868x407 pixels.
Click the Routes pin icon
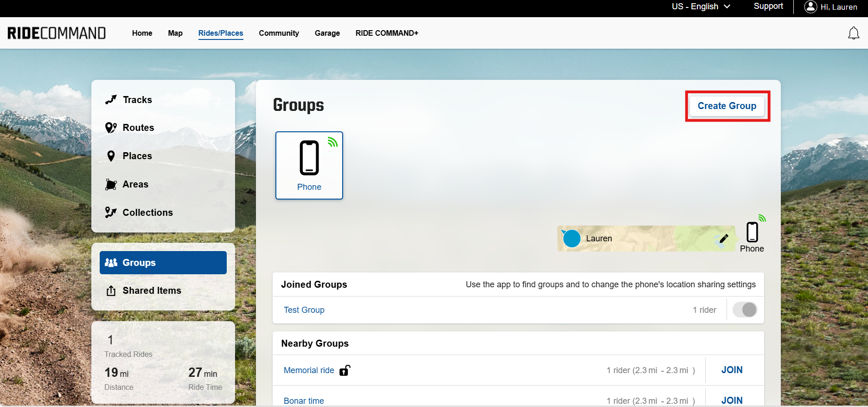111,128
